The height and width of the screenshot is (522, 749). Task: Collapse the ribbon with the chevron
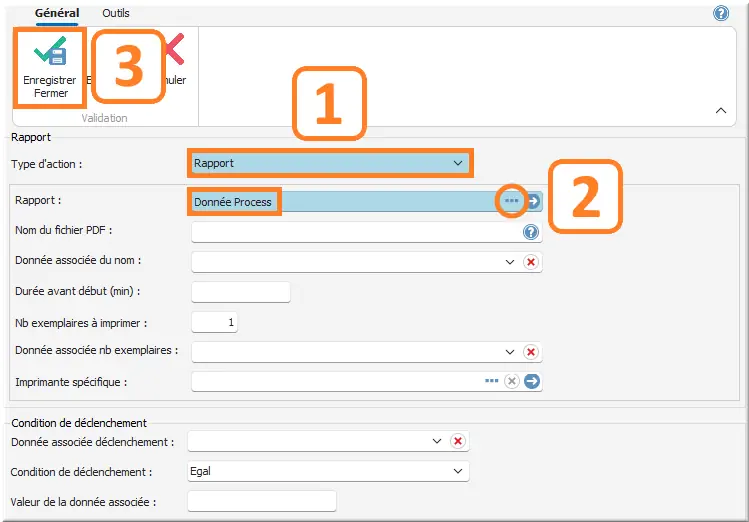pos(721,111)
